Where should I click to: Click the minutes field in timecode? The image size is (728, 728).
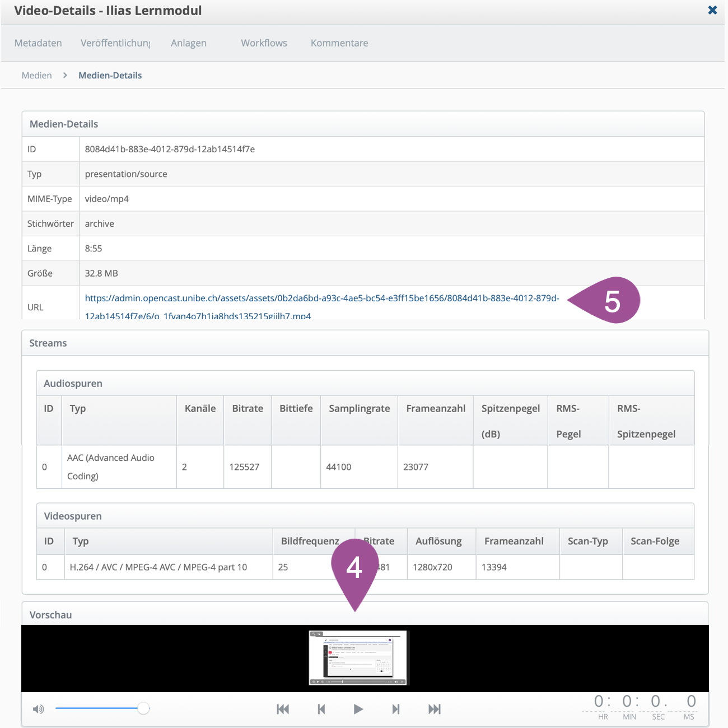tap(627, 702)
